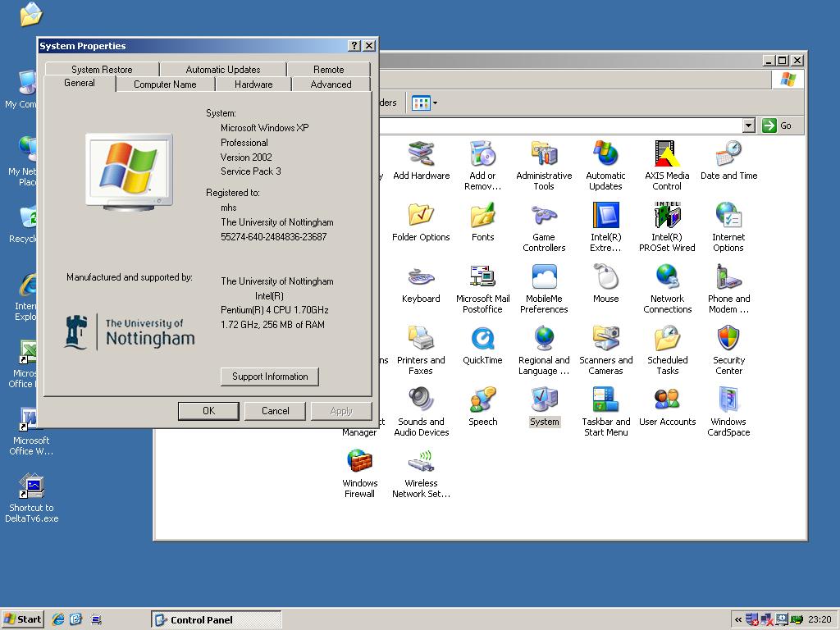Open Game Controllers applet
Image resolution: width=840 pixels, height=630 pixels.
[x=544, y=228]
